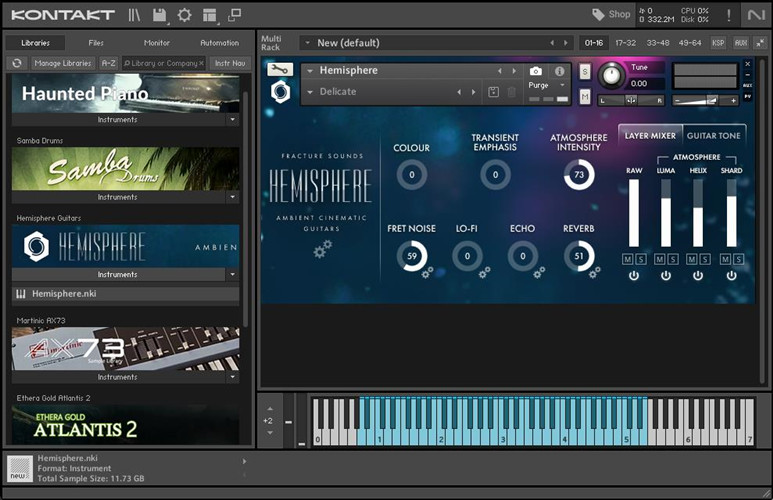Open Fret Noise settings gear icon

click(427, 271)
